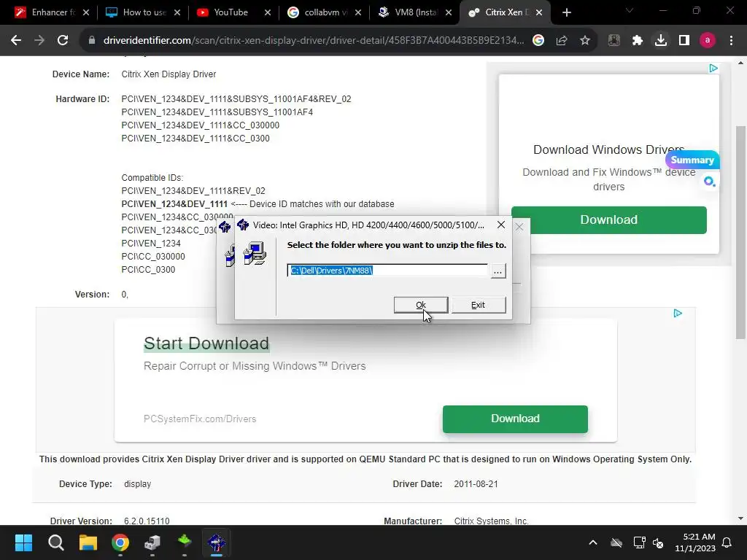This screenshot has height=560, width=747.
Task: Open Chrome's three-dot menu
Action: click(731, 41)
